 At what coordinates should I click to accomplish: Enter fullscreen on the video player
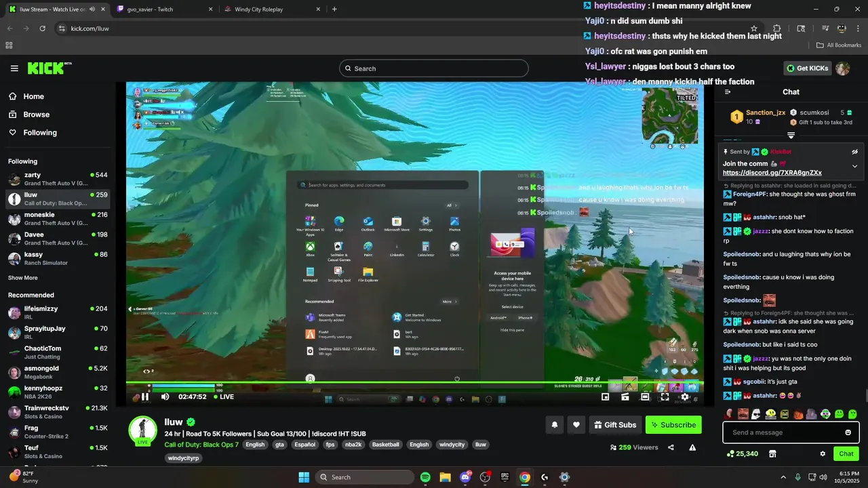click(665, 397)
